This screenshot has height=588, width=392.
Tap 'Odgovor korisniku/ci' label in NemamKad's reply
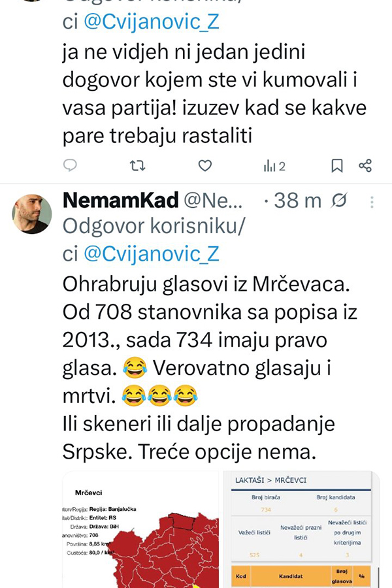pos(154,227)
